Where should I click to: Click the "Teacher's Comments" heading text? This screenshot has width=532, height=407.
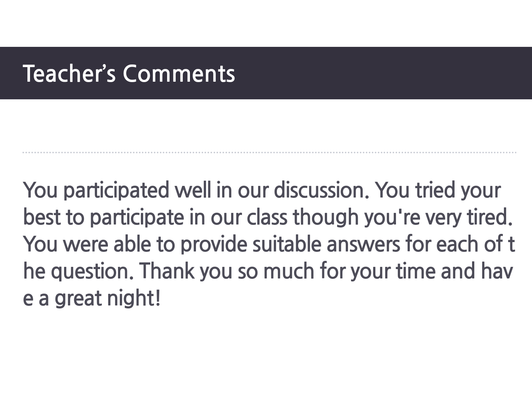(129, 73)
